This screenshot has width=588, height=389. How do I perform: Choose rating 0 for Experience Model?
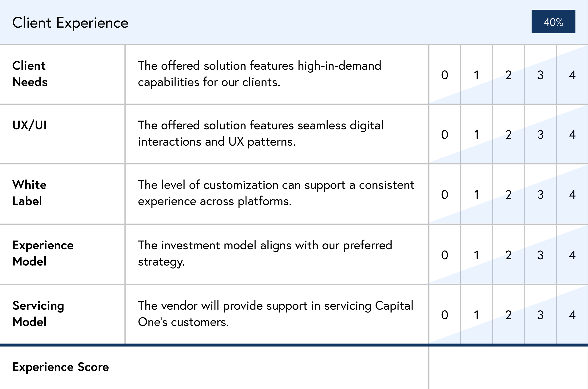pyautogui.click(x=445, y=255)
